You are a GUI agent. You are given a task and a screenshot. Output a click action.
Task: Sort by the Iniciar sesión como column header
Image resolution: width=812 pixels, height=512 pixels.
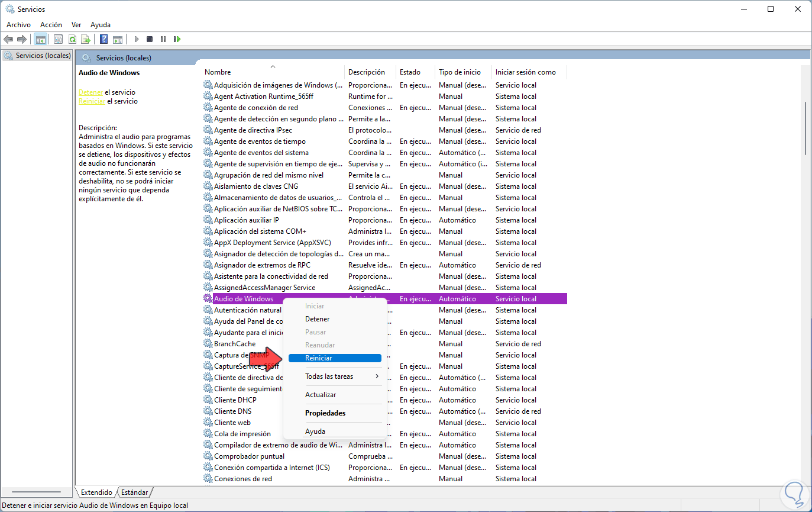click(x=529, y=72)
